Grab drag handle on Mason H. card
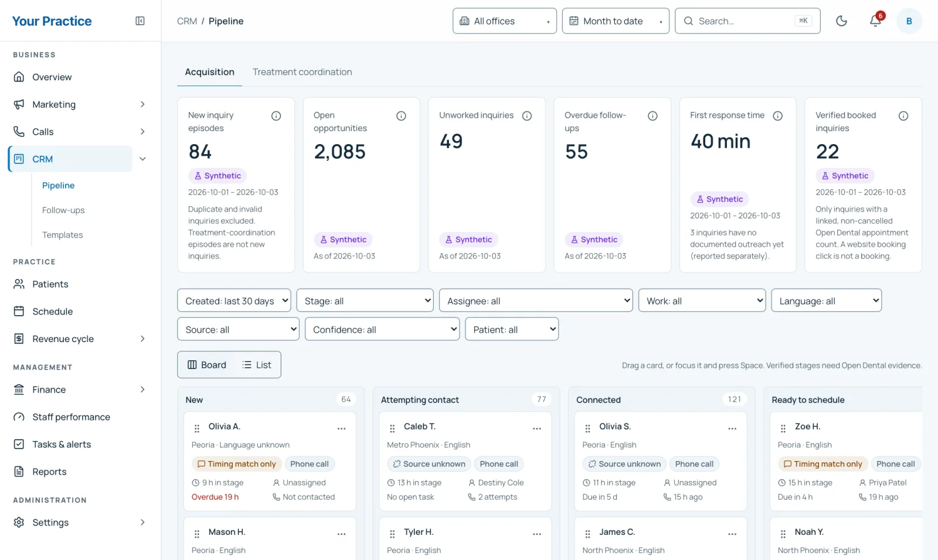The height and width of the screenshot is (560, 938). 197,534
